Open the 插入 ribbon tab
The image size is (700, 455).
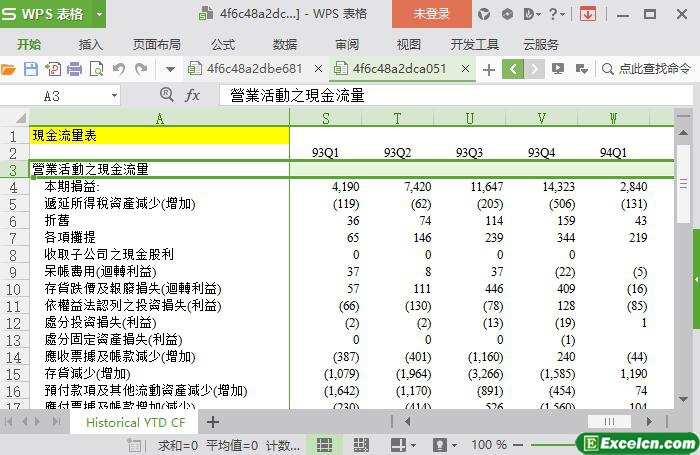click(91, 44)
